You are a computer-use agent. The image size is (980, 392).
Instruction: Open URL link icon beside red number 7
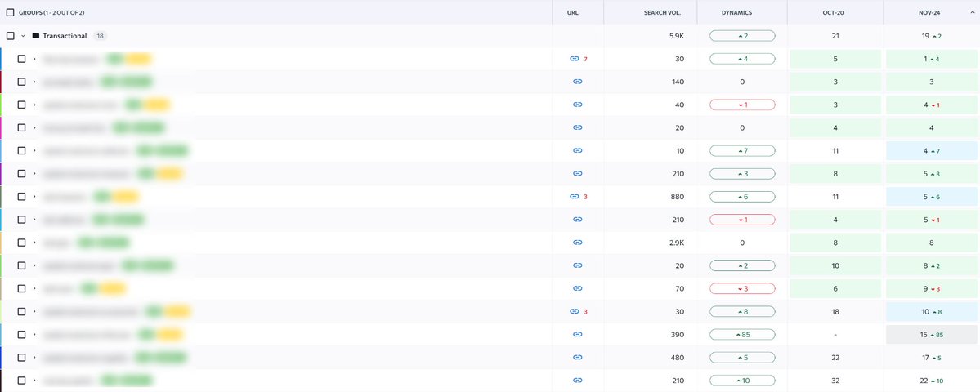tap(575, 59)
